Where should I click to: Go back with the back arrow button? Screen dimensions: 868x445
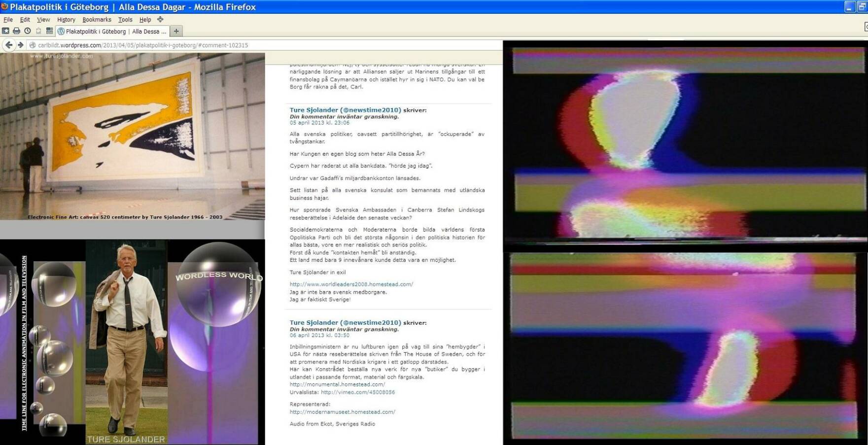click(x=8, y=45)
